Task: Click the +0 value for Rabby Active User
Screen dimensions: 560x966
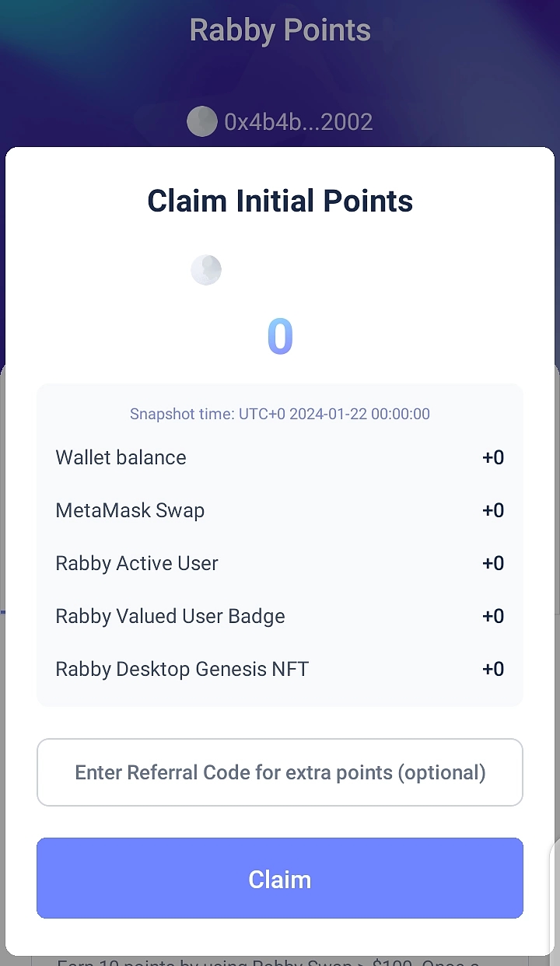Action: coord(493,563)
